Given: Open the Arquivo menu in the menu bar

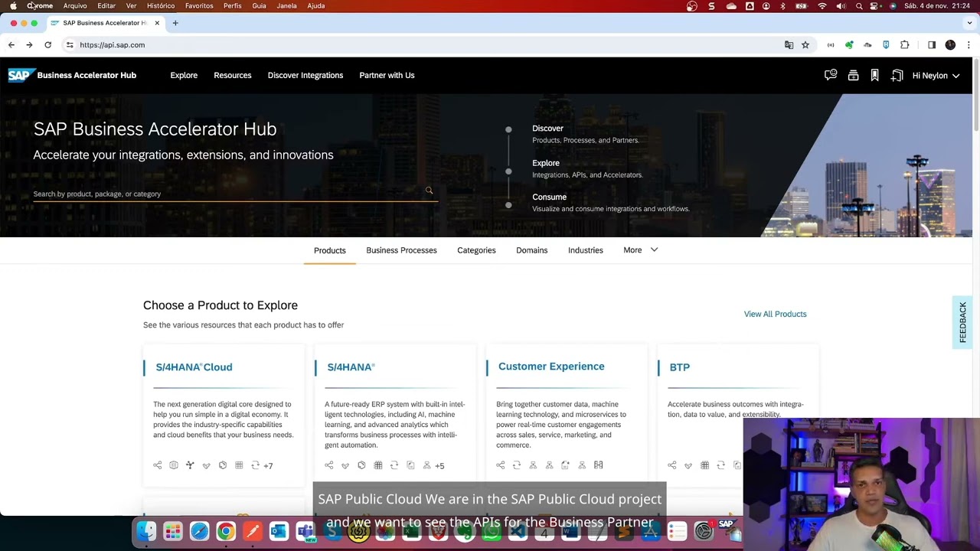Looking at the screenshot, I should [75, 6].
